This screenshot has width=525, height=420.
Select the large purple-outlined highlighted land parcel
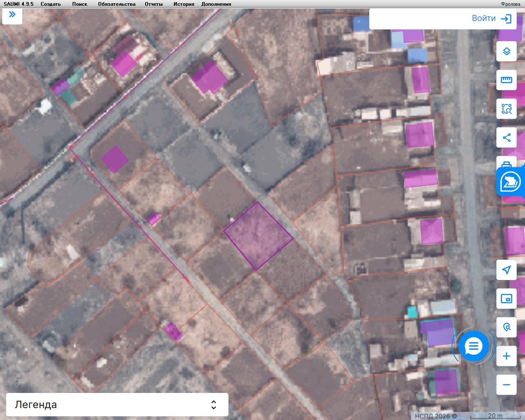[x=258, y=236]
